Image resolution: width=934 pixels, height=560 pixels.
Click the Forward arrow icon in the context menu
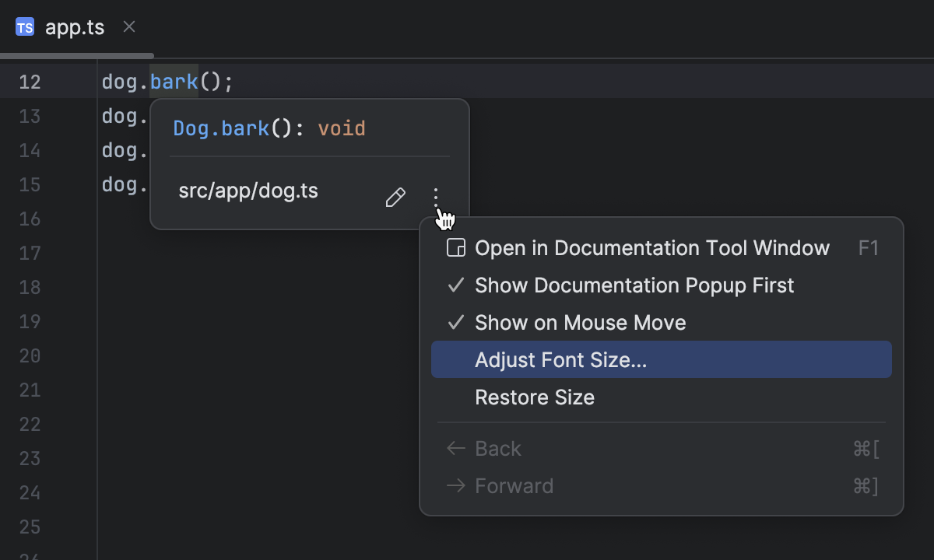455,485
